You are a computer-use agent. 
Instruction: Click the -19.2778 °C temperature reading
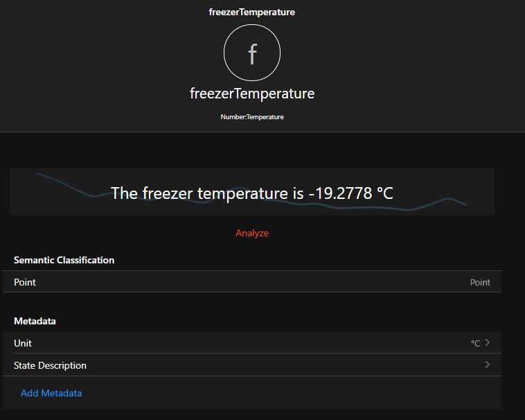click(x=350, y=193)
